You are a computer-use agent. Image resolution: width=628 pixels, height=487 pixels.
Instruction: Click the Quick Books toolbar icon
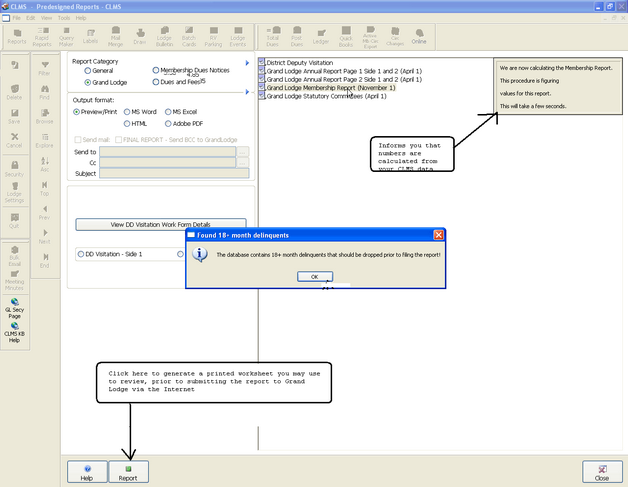pyautogui.click(x=345, y=39)
